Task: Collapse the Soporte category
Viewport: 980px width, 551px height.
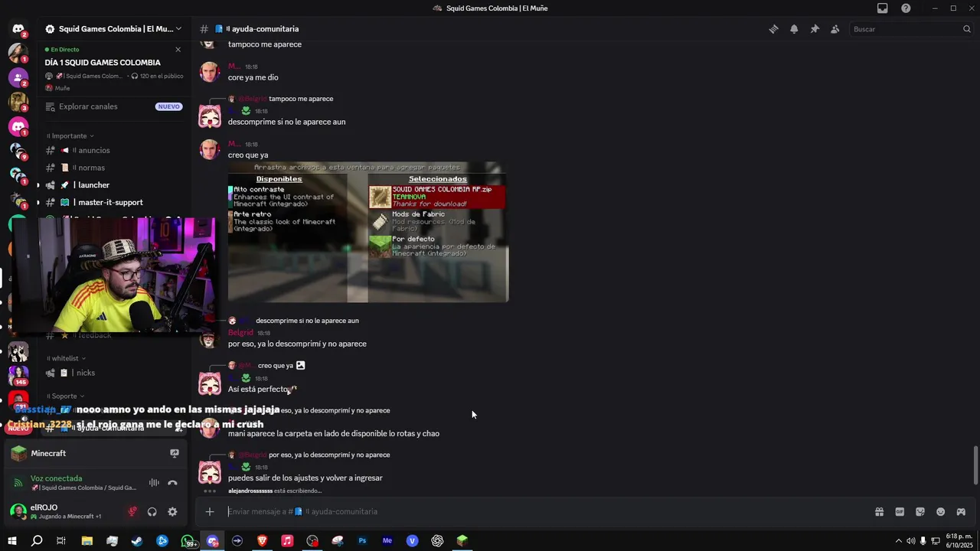Action: click(67, 396)
